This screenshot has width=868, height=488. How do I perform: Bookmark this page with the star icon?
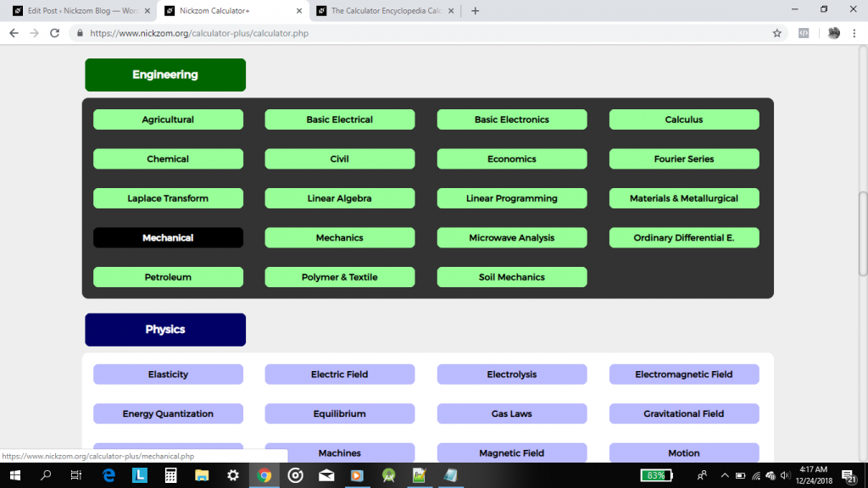[777, 33]
